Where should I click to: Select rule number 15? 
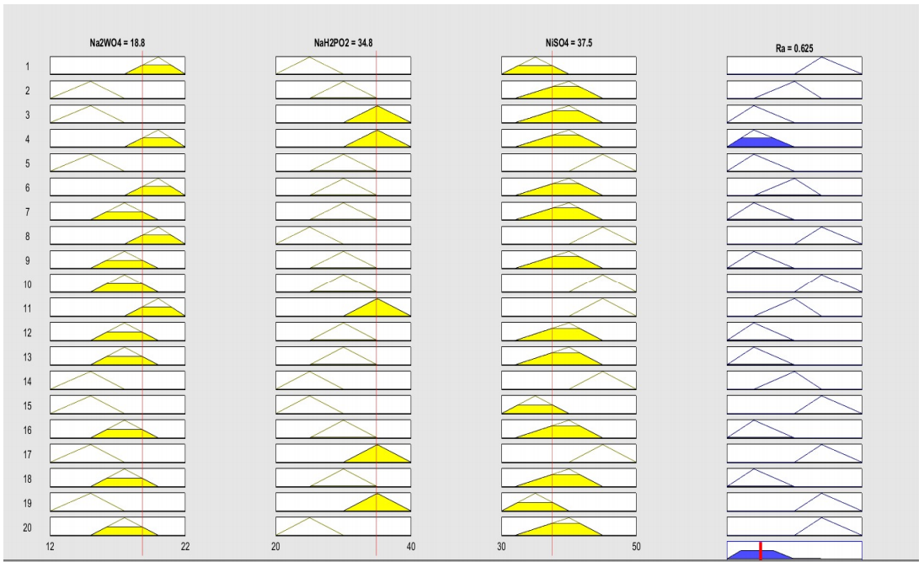click(27, 406)
